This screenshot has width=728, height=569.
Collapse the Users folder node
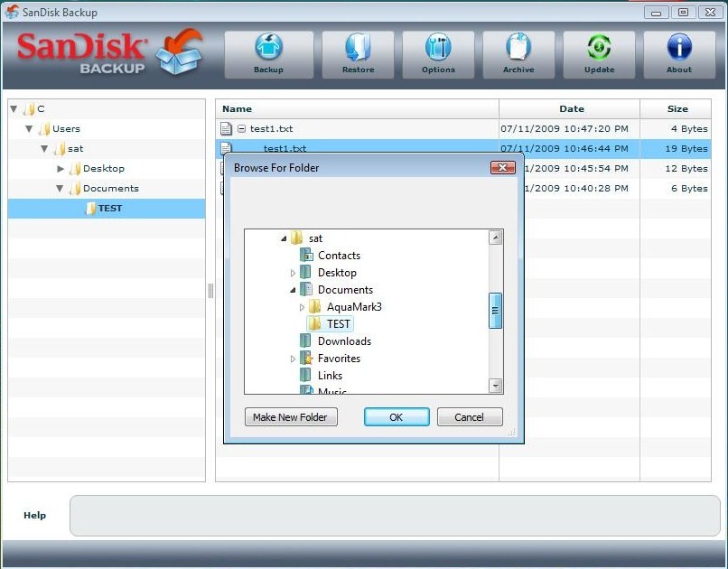[29, 129]
